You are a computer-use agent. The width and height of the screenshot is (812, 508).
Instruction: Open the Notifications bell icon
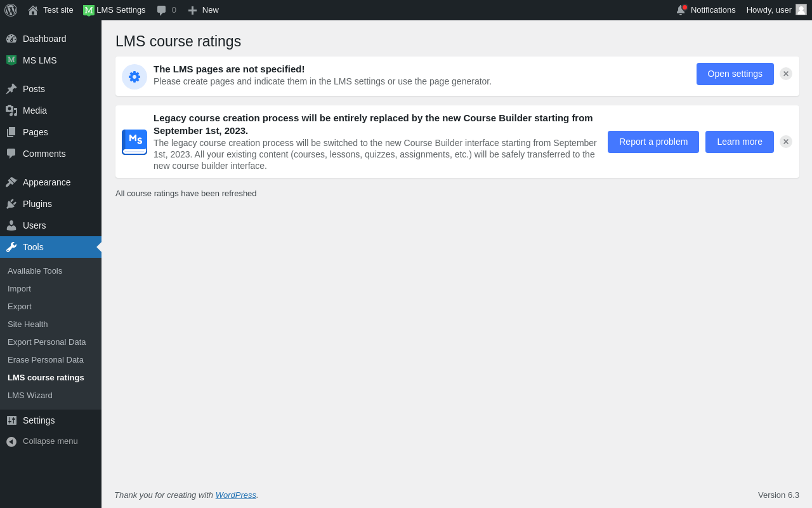click(681, 10)
